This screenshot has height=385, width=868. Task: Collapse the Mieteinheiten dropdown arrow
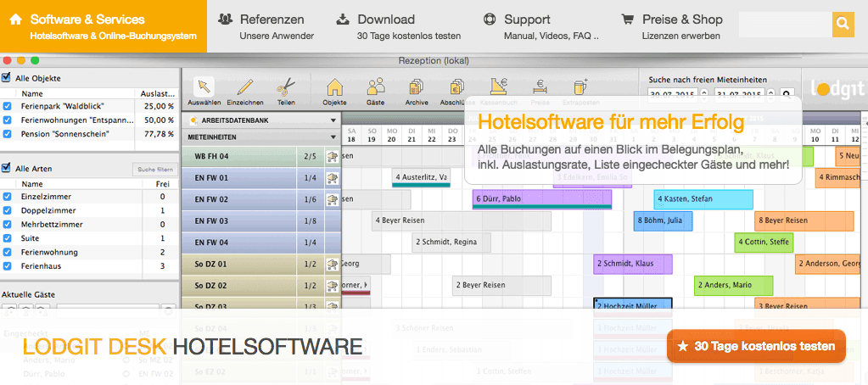[x=333, y=137]
